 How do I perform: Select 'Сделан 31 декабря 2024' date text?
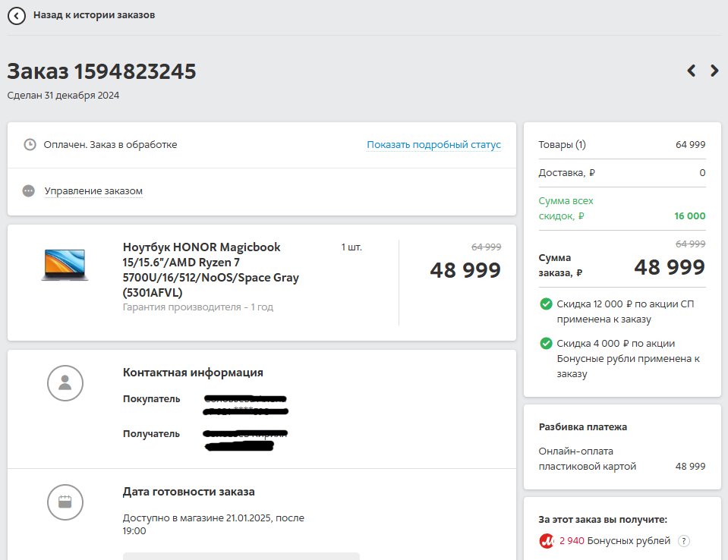pyautogui.click(x=63, y=96)
